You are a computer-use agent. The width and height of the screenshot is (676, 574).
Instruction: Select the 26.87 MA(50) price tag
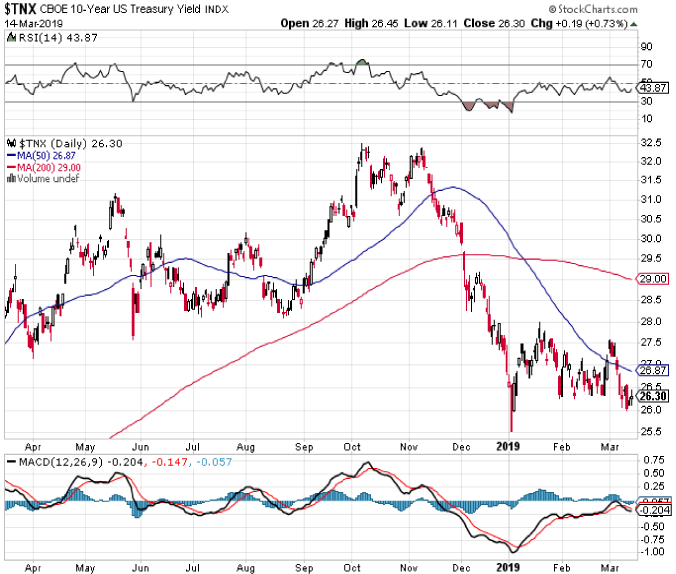tap(652, 370)
